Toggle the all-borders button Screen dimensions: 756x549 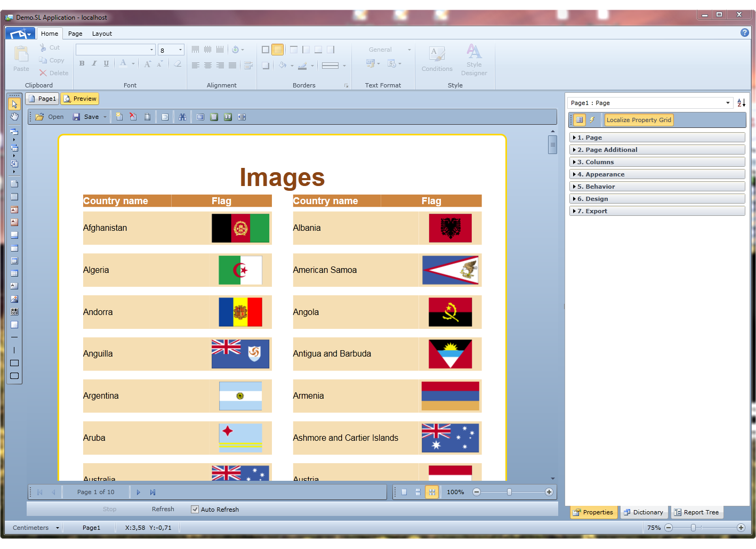tap(266, 50)
